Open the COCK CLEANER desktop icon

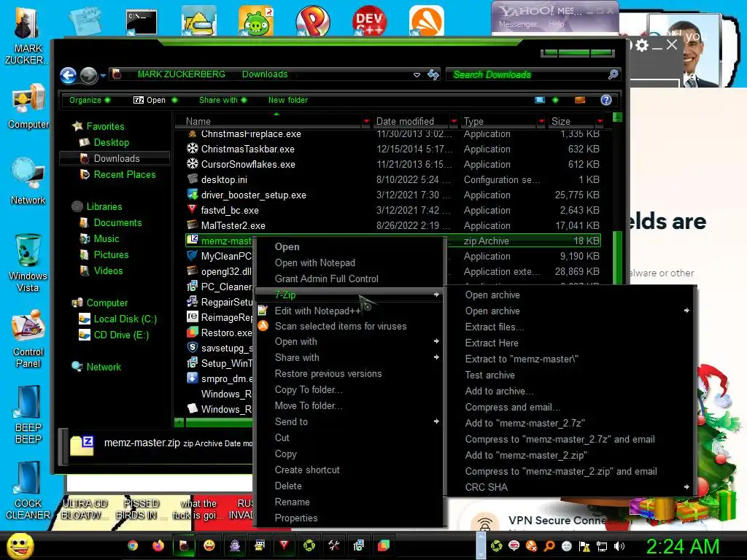click(x=28, y=491)
